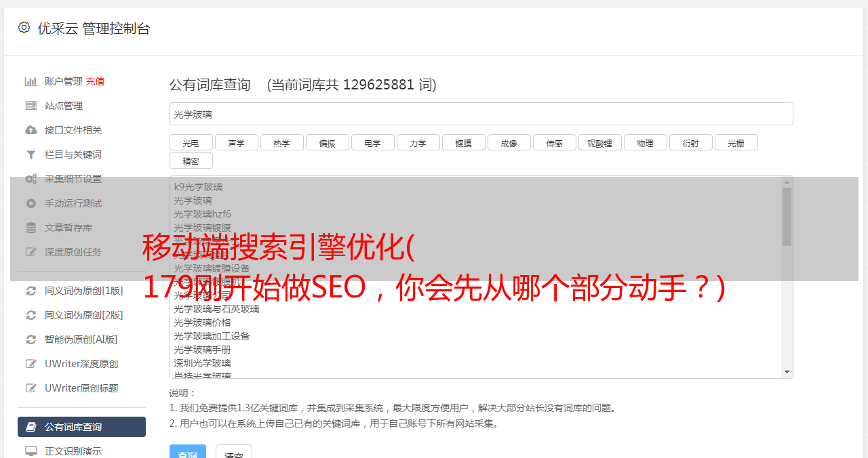Viewport: 868px width, 458px height.
Task: Select the 热学 tag button
Action: click(x=281, y=142)
